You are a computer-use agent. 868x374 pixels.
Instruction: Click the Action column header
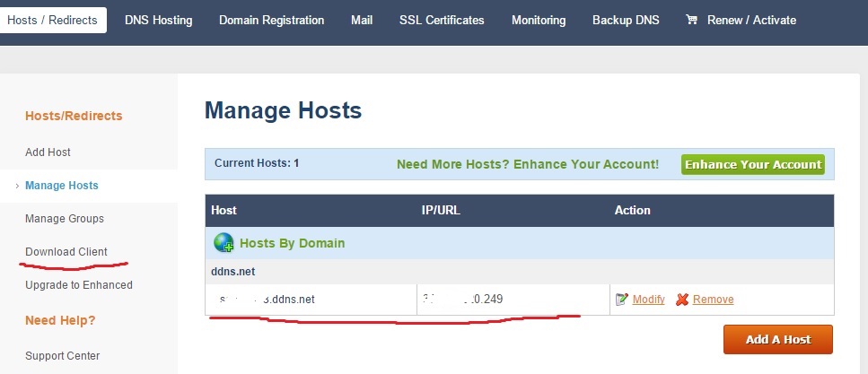click(632, 210)
